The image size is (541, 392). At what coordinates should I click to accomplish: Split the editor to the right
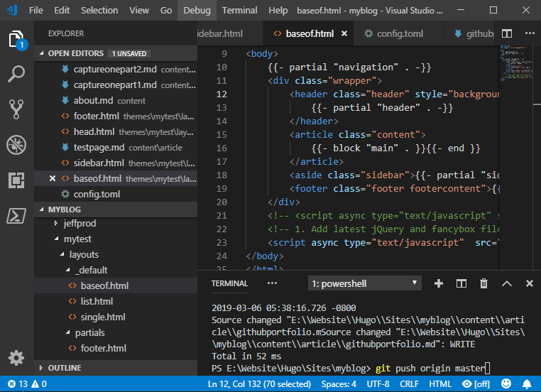506,33
